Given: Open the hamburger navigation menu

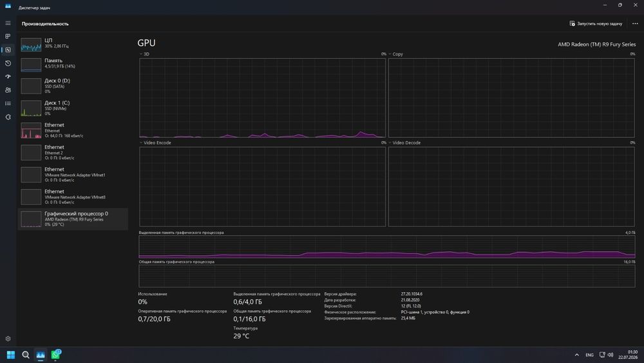Looking at the screenshot, I should pyautogui.click(x=8, y=23).
